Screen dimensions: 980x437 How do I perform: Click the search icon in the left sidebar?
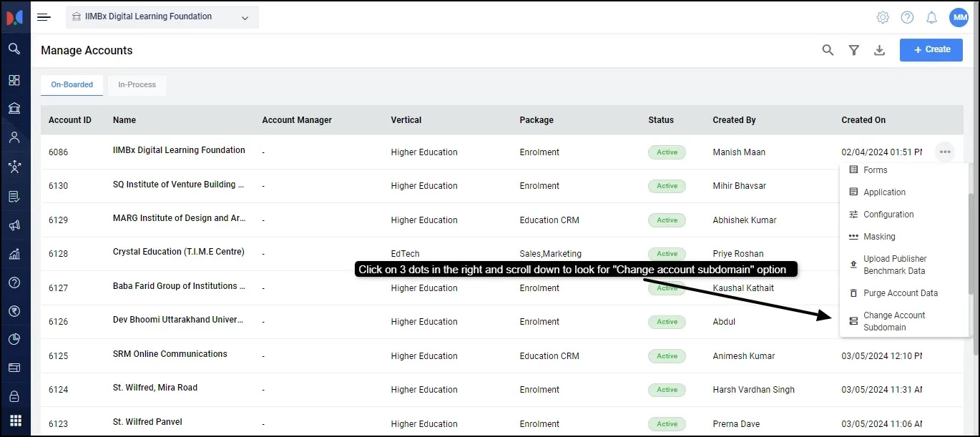click(x=14, y=49)
